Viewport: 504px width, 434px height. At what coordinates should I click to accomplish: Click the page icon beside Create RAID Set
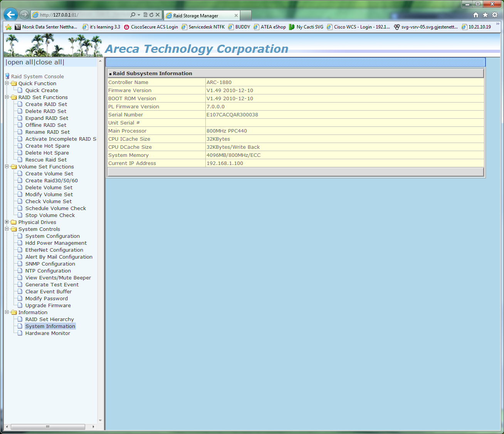(x=20, y=104)
